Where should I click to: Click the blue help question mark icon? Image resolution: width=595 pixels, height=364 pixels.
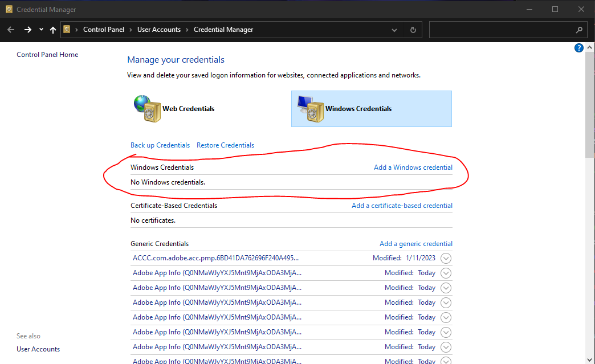click(579, 48)
